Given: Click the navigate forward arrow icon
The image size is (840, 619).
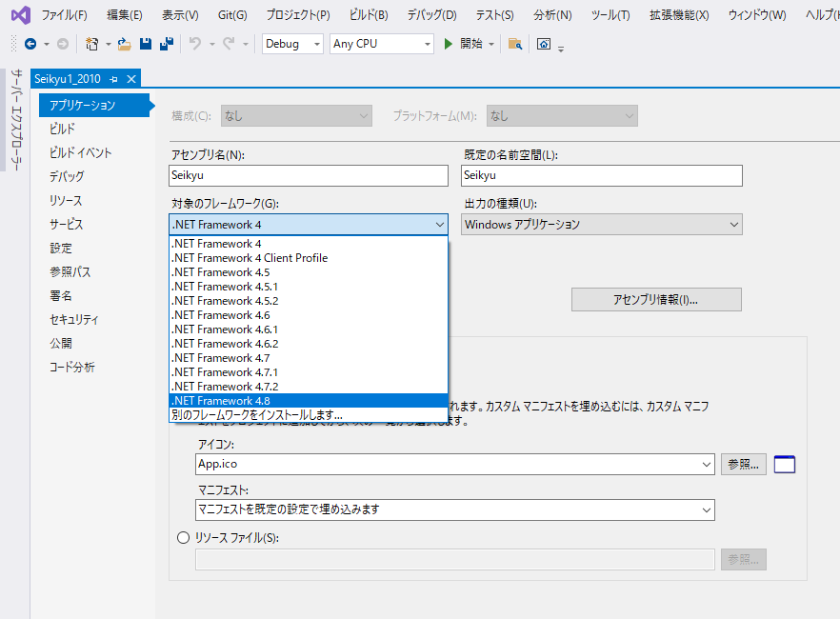Looking at the screenshot, I should 63,44.
